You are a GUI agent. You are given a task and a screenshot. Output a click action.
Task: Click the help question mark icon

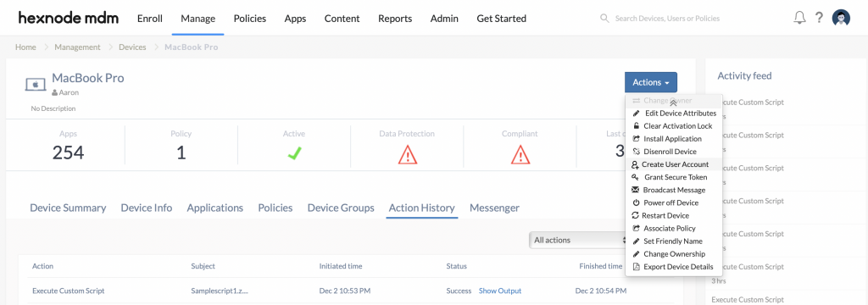click(x=820, y=19)
